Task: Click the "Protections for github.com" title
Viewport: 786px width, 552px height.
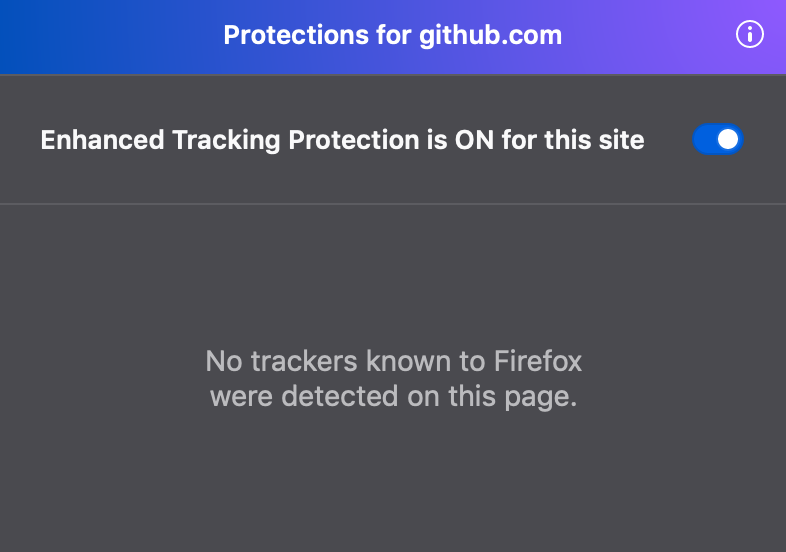Action: 392,36
